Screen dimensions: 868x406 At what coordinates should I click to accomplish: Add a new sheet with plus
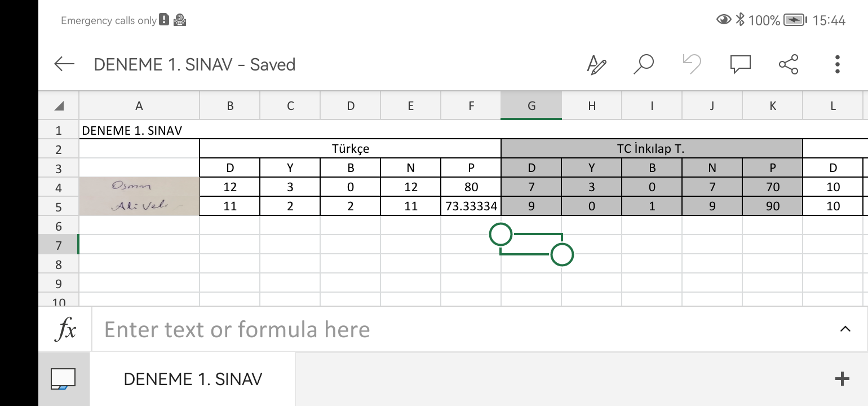[x=842, y=379]
